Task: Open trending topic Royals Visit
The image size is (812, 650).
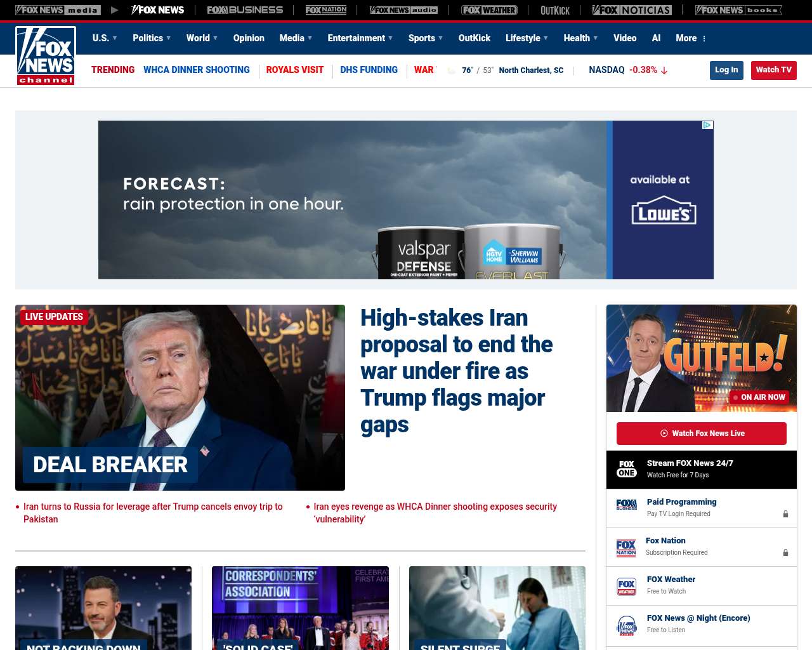Action: (295, 70)
